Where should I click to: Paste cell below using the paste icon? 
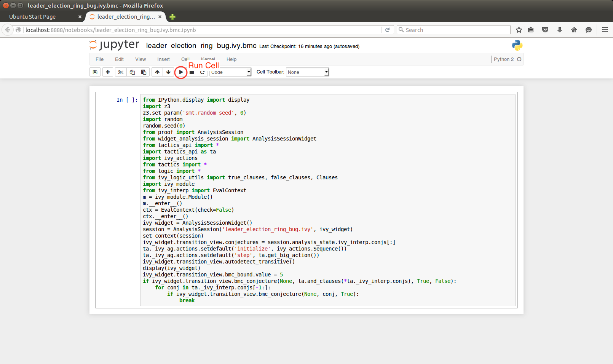coord(144,72)
